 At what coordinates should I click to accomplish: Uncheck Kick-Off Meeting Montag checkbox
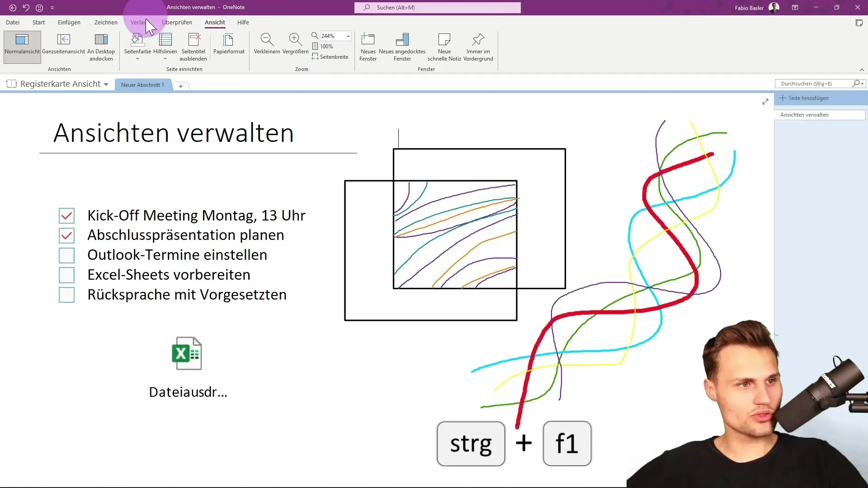tap(66, 216)
